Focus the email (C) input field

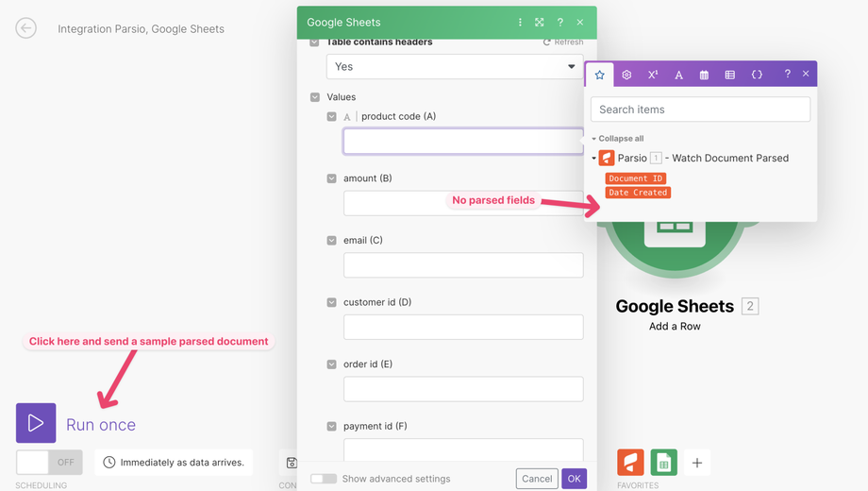(x=463, y=265)
